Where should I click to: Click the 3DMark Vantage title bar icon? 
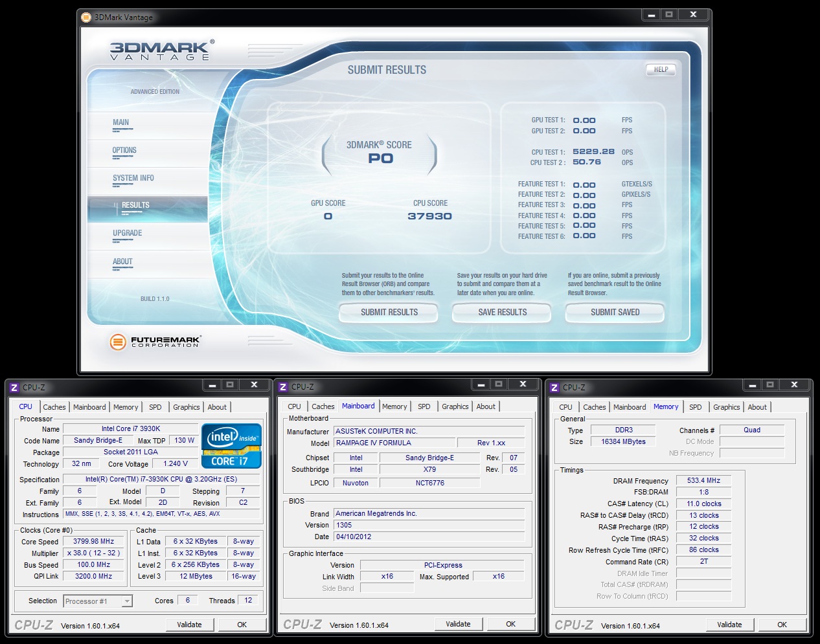click(86, 17)
